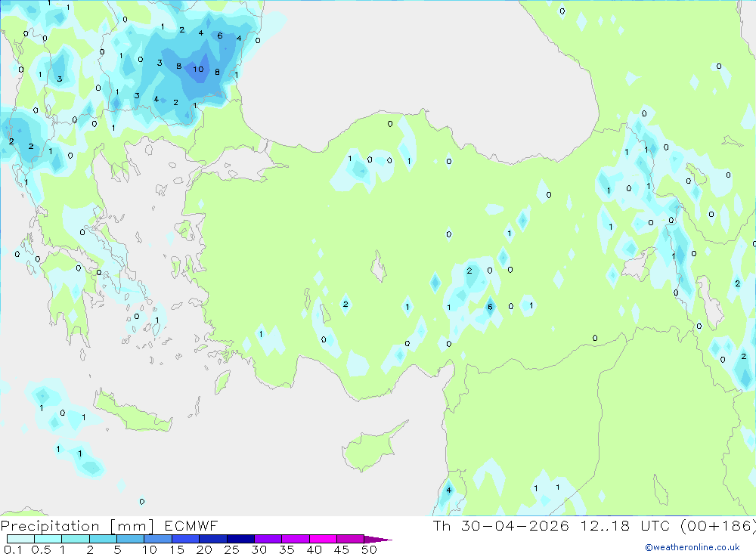Click the 0.5–1 mm legend color swatch

(x=48, y=539)
